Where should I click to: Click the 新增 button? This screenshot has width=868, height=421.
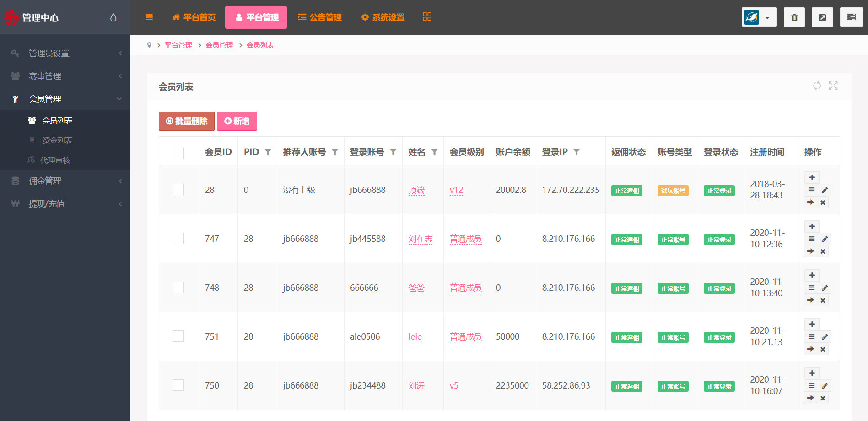pyautogui.click(x=237, y=121)
